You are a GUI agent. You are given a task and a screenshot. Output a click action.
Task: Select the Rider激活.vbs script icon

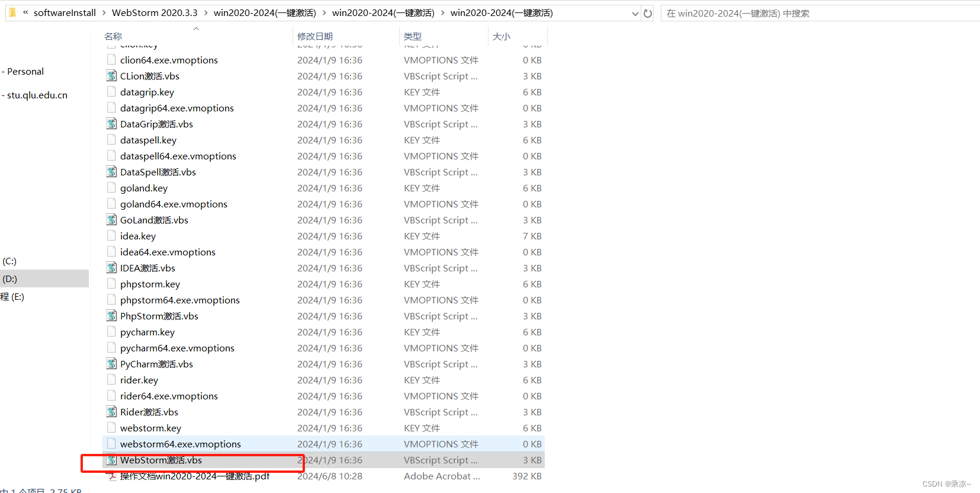click(x=111, y=411)
